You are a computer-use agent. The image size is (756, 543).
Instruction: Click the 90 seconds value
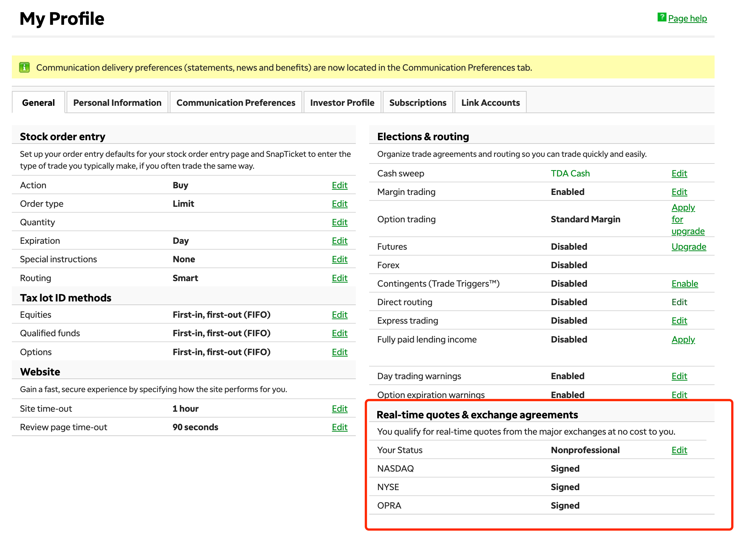(195, 427)
